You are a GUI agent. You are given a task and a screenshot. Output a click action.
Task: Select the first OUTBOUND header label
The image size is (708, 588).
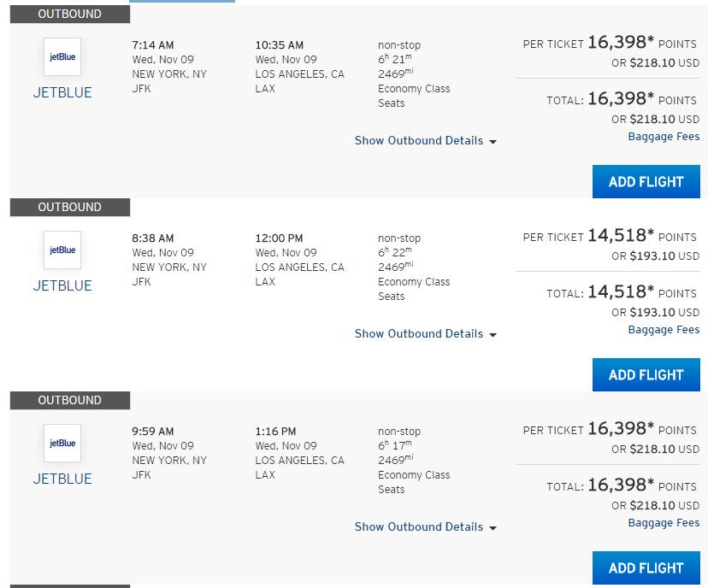(x=69, y=14)
